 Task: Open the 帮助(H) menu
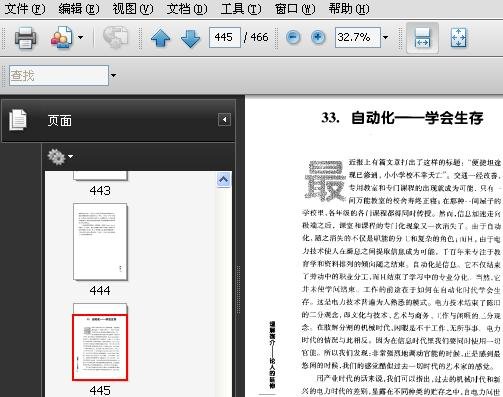[x=349, y=9]
